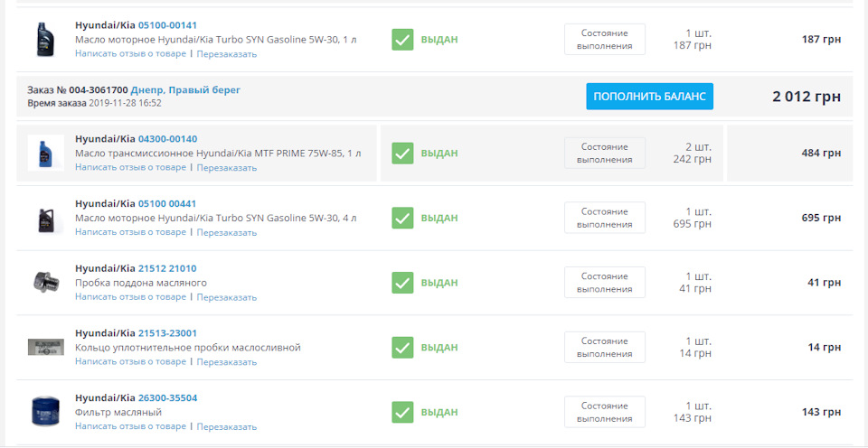The image size is (868, 448).
Task: Open Состояние выполнения for 26300-35504
Action: 605,412
